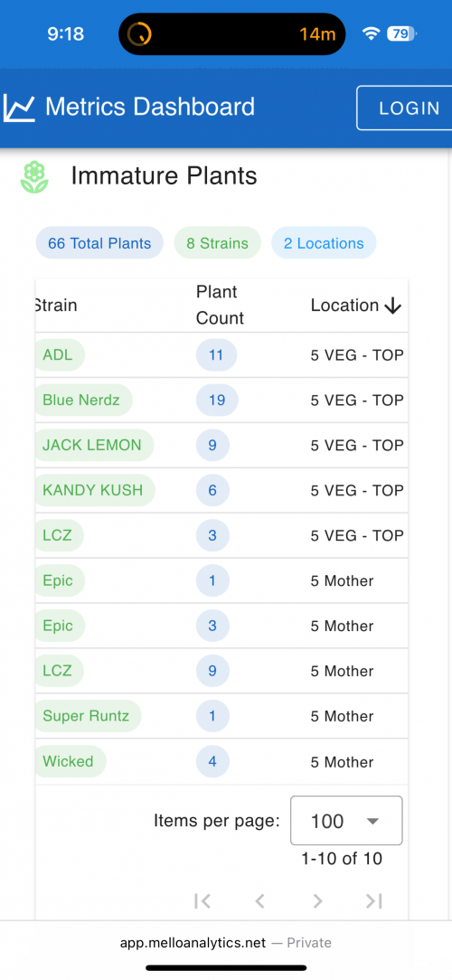
Task: Click the Blue Nerdz strain chip
Action: point(82,400)
